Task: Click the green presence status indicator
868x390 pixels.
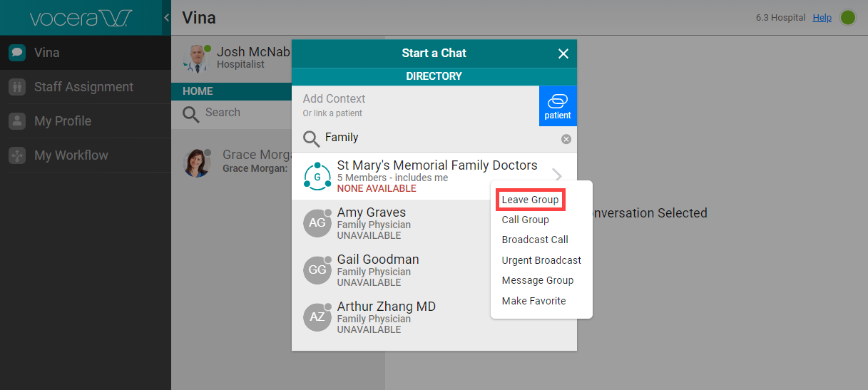Action: coord(847,18)
